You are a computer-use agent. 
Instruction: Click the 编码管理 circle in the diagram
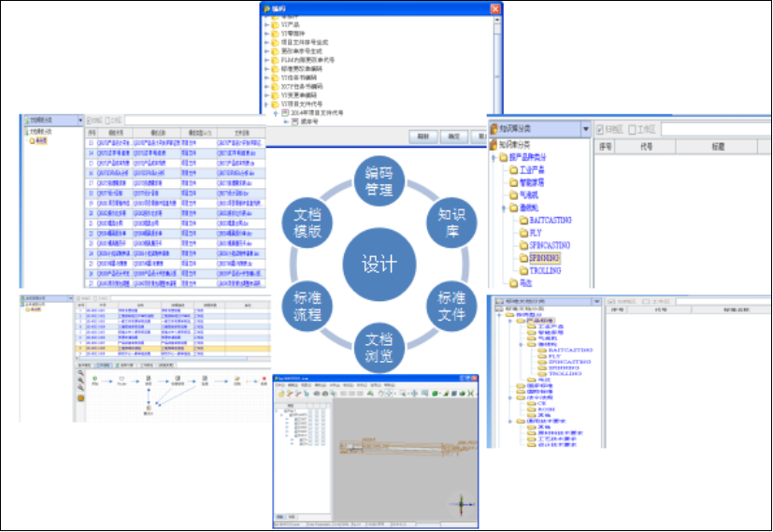click(379, 180)
